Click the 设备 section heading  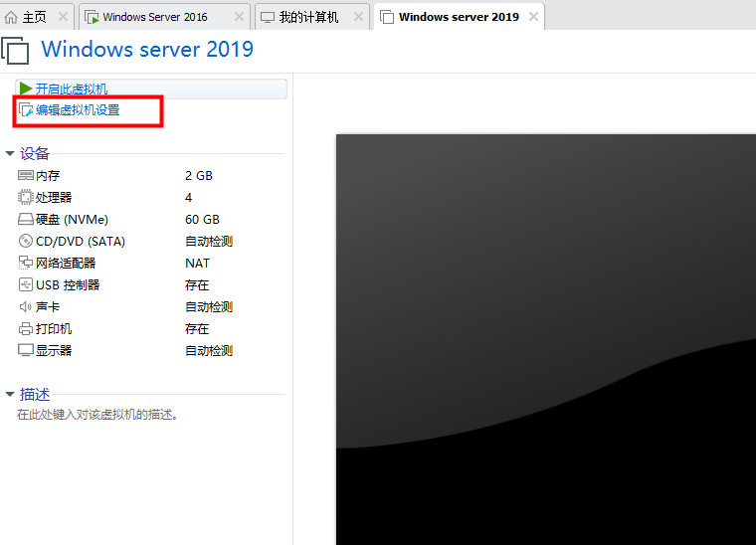point(34,154)
